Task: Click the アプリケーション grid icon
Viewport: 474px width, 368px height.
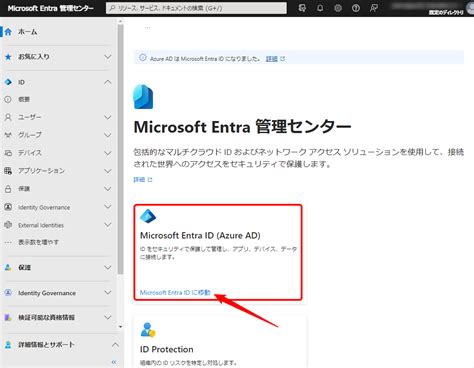Action: (8, 171)
